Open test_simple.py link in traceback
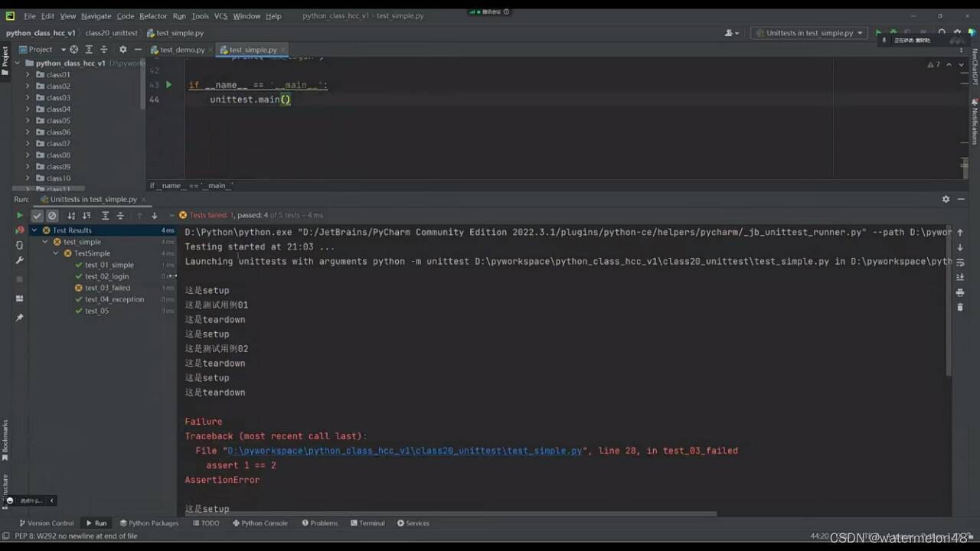Image resolution: width=980 pixels, height=551 pixels. coord(405,451)
